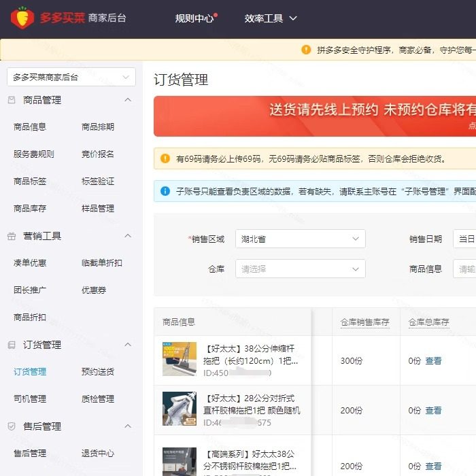Click thumbnail of 38公分伸缩杆拖把 product
The width and height of the screenshot is (476, 476).
(180, 359)
